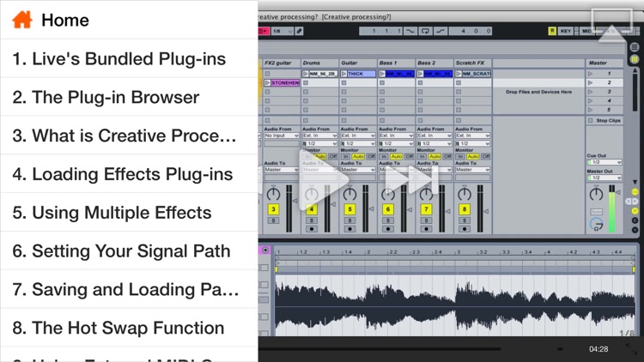Toggle track activator 5 on Guitar
Viewport: 644px width, 362px height.
(x=349, y=209)
